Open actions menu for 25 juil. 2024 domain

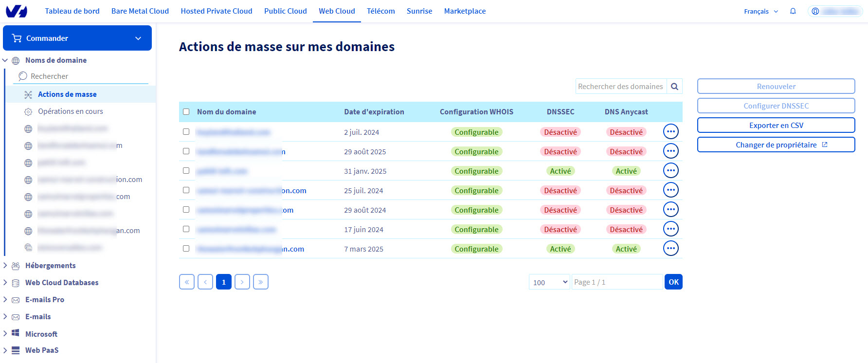coord(671,190)
